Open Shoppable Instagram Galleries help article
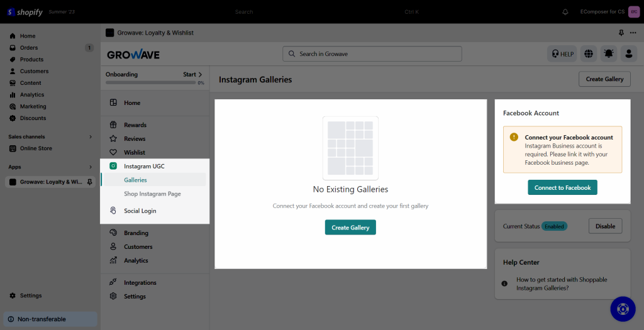The height and width of the screenshot is (330, 644). 562,283
